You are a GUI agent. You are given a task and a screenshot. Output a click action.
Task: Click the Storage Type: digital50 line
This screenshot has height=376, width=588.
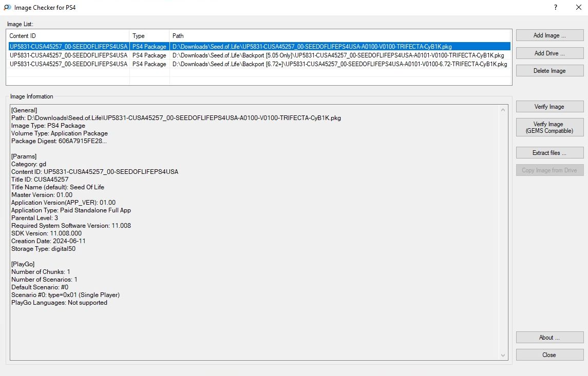tap(43, 249)
